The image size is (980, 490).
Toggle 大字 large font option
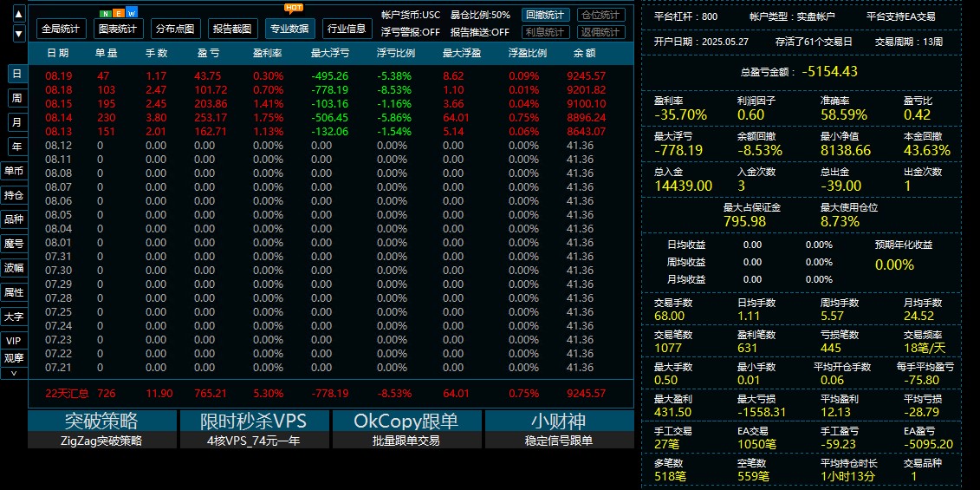tap(14, 317)
